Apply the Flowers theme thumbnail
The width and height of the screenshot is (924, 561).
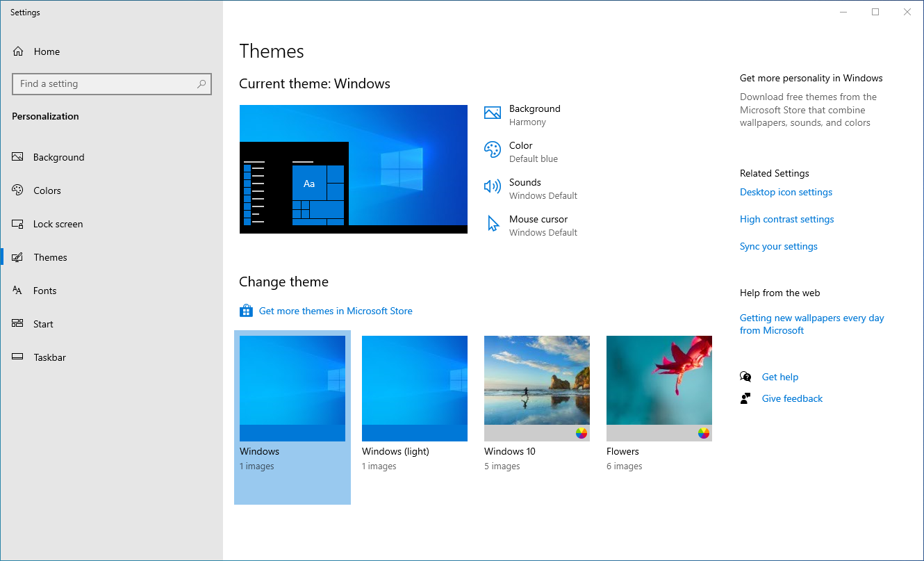659,389
